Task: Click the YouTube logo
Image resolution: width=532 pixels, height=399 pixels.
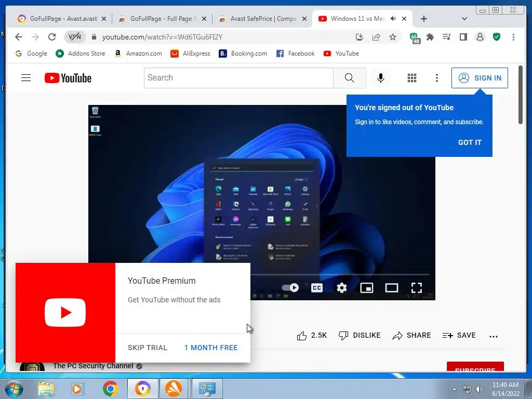Action: point(68,78)
